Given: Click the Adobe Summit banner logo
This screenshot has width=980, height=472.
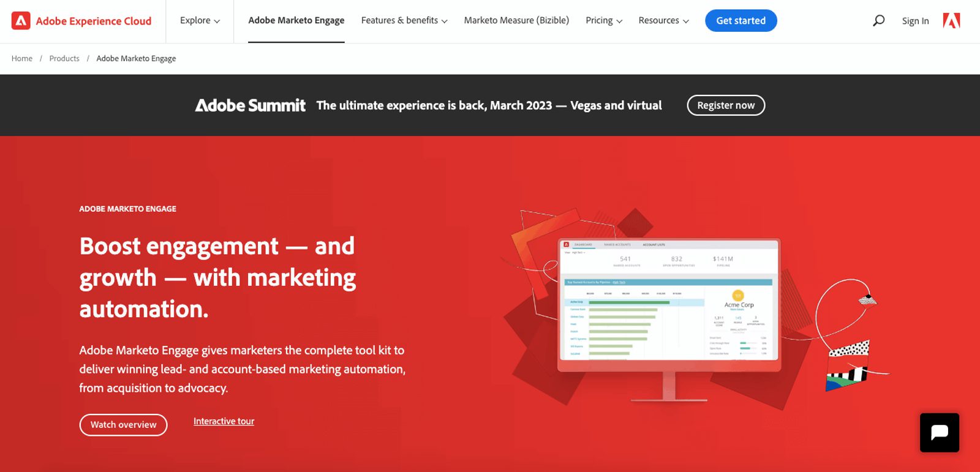Looking at the screenshot, I should tap(250, 105).
